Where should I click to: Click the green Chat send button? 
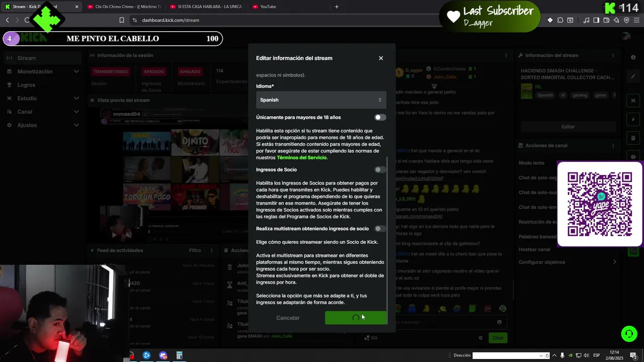pos(498,338)
